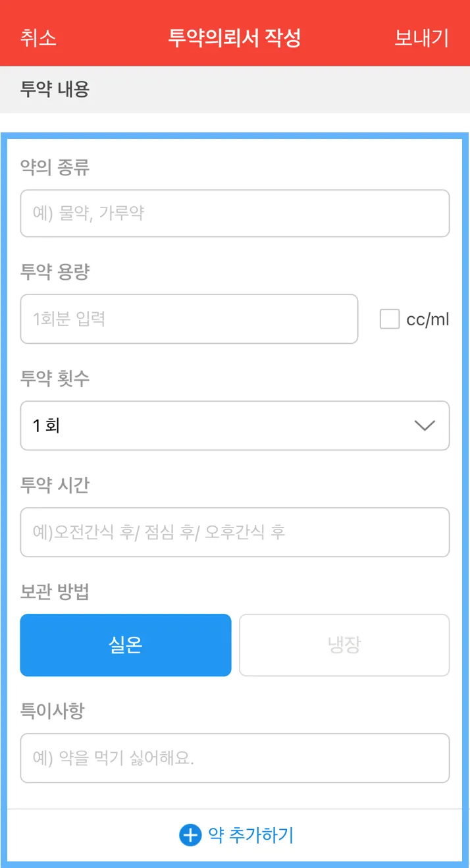The height and width of the screenshot is (868, 470).
Task: Click the 1회분 입력 dosage field
Action: pyautogui.click(x=189, y=319)
